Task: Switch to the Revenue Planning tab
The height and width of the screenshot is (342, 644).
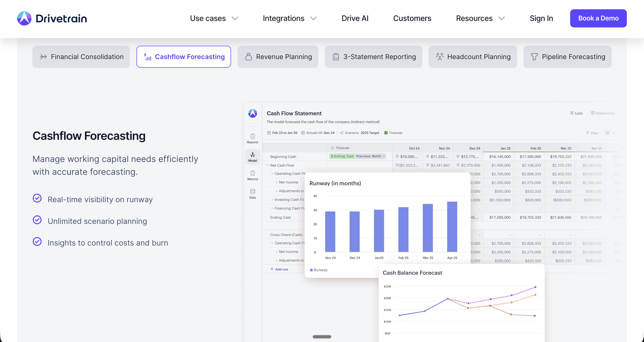Action: pos(278,56)
